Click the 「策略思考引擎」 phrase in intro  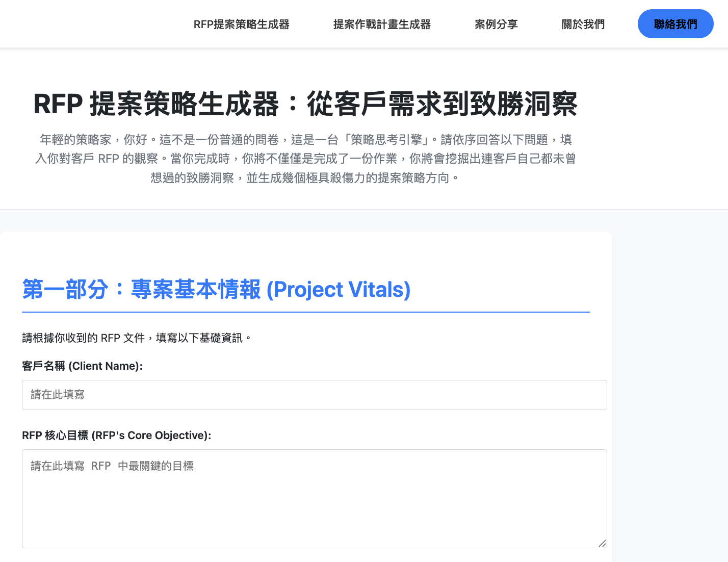(387, 140)
